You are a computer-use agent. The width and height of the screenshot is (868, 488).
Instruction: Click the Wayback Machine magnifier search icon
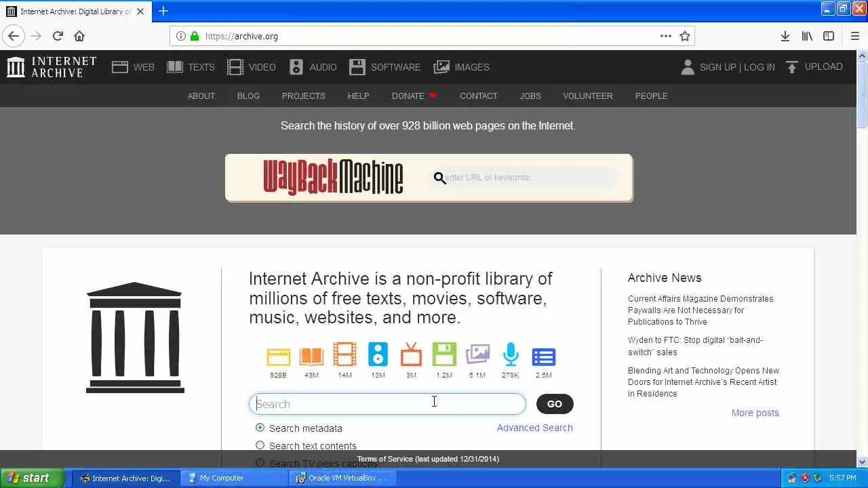(x=439, y=178)
